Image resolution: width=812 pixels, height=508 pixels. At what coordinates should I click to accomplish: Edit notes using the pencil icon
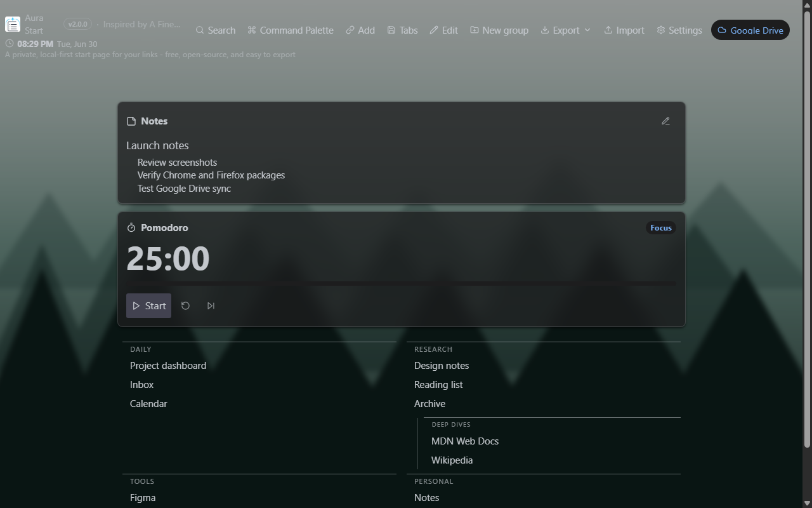click(x=665, y=121)
